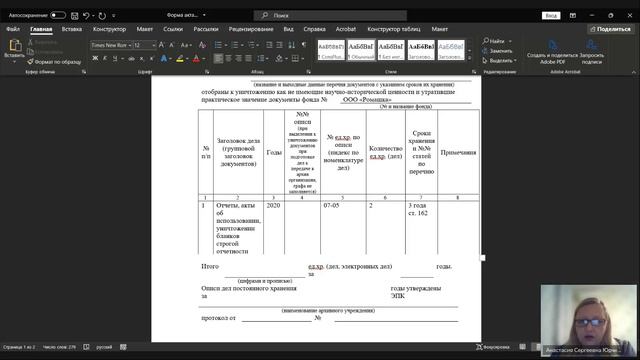This screenshot has height=360, width=640.
Task: Switch to the Рецензирование tab
Action: point(251,29)
